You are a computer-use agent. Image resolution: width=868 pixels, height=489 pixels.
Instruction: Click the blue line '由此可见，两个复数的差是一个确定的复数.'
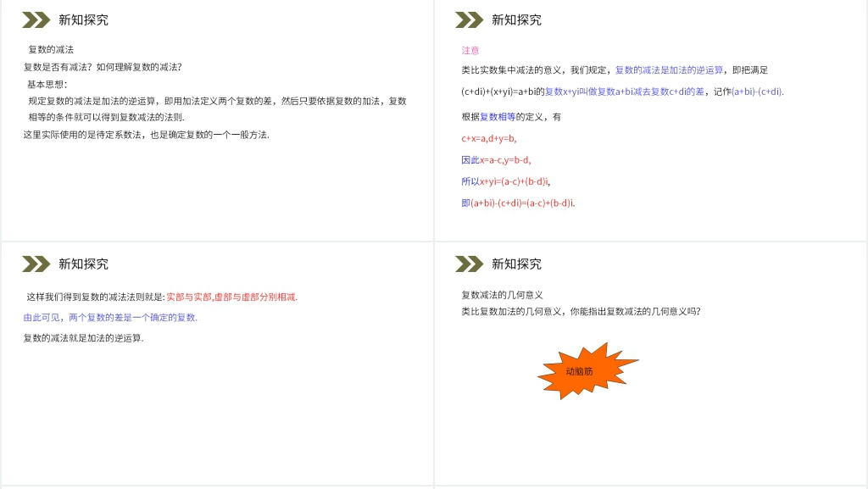[x=110, y=318]
